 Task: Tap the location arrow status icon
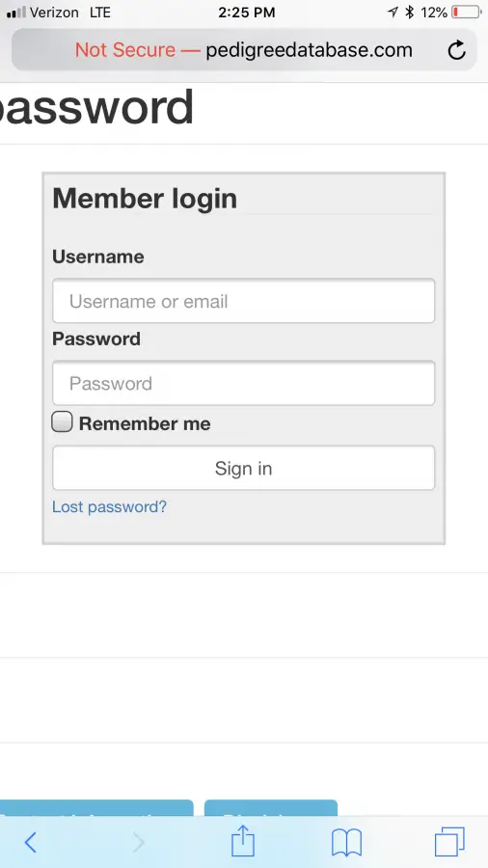393,13
